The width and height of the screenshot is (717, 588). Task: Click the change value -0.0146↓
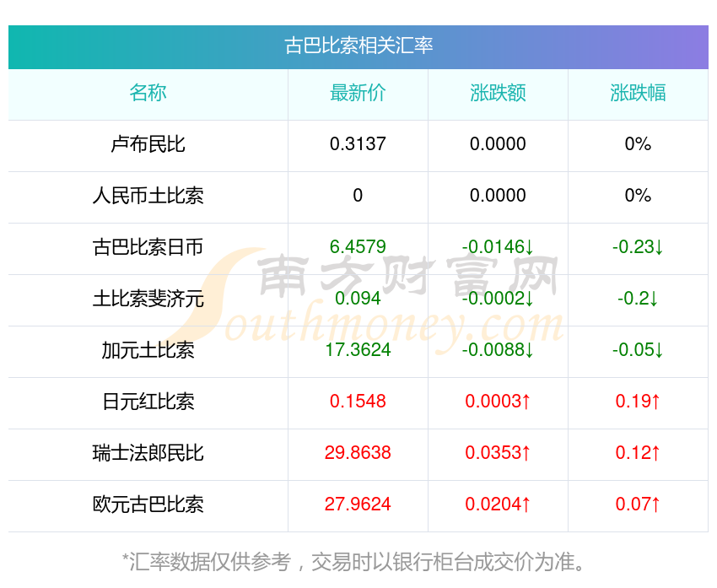click(x=498, y=247)
